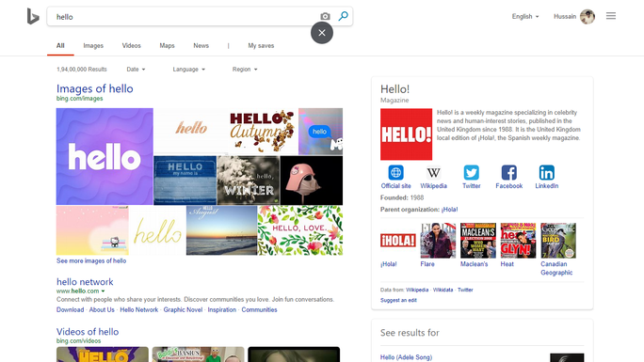Expand the Region filter dropdown
This screenshot has height=362, width=644.
tap(245, 70)
